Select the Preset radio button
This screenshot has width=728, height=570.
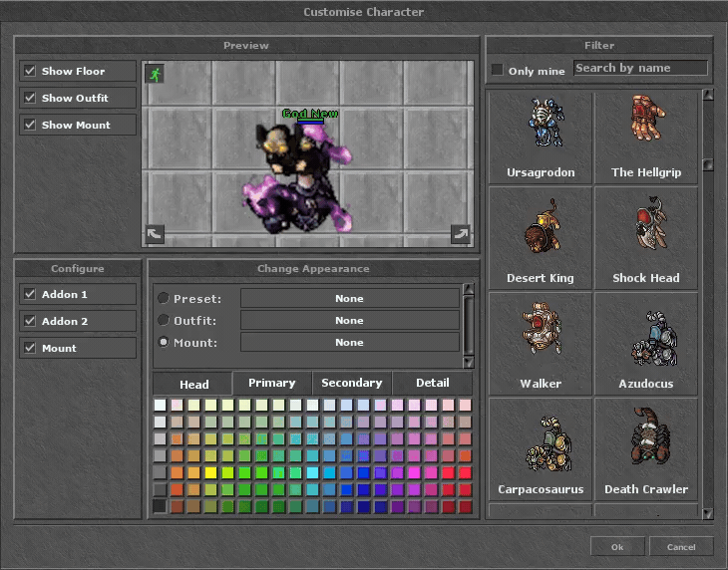[x=163, y=298]
